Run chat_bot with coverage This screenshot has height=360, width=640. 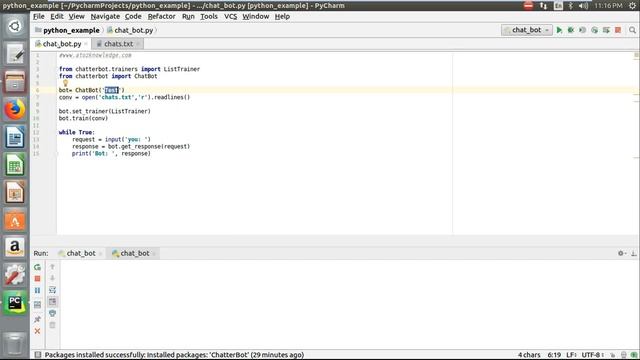(x=583, y=30)
